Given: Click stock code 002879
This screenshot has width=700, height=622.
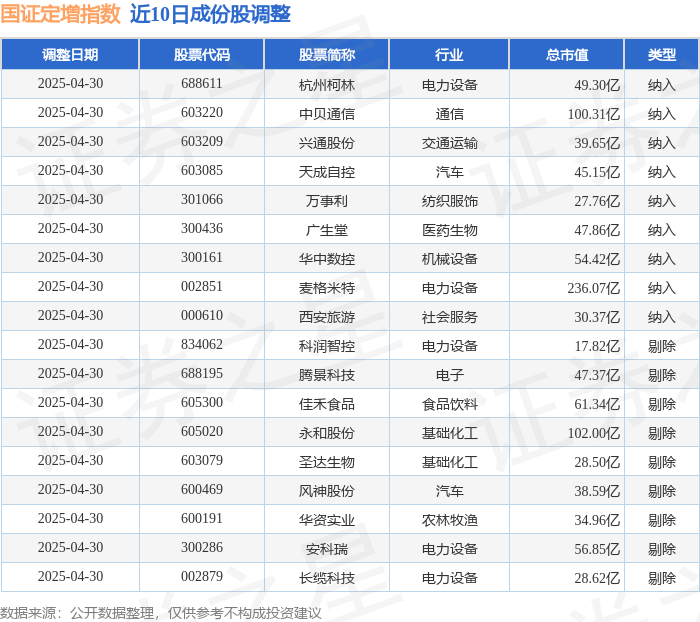Looking at the screenshot, I should coord(202,577).
